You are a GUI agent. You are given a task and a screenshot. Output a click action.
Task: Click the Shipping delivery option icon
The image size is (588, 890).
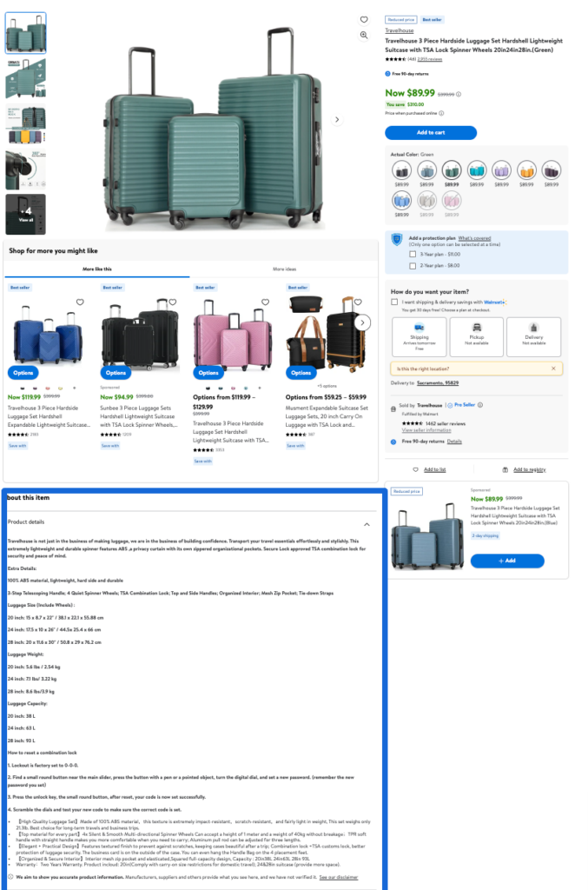click(419, 328)
